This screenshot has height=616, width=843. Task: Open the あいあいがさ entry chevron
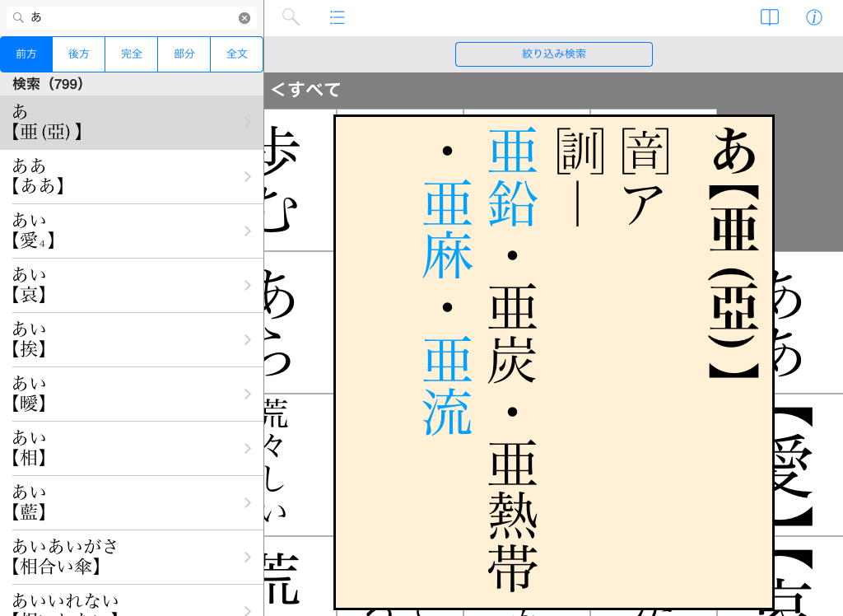pyautogui.click(x=247, y=557)
